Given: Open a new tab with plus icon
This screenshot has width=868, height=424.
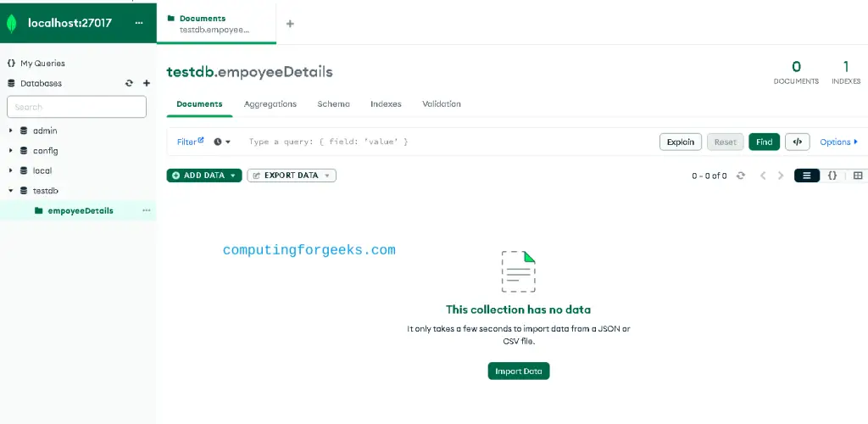Looking at the screenshot, I should pos(290,23).
